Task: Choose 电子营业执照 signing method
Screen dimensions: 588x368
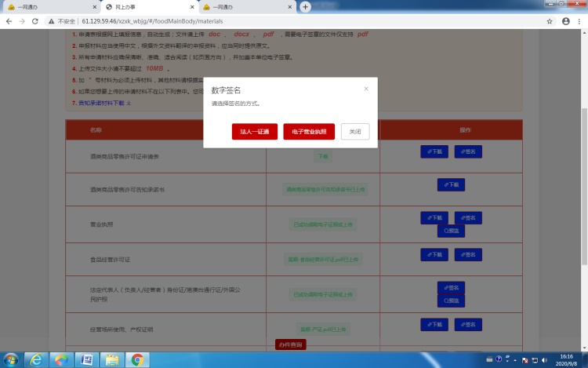Action: tap(309, 132)
